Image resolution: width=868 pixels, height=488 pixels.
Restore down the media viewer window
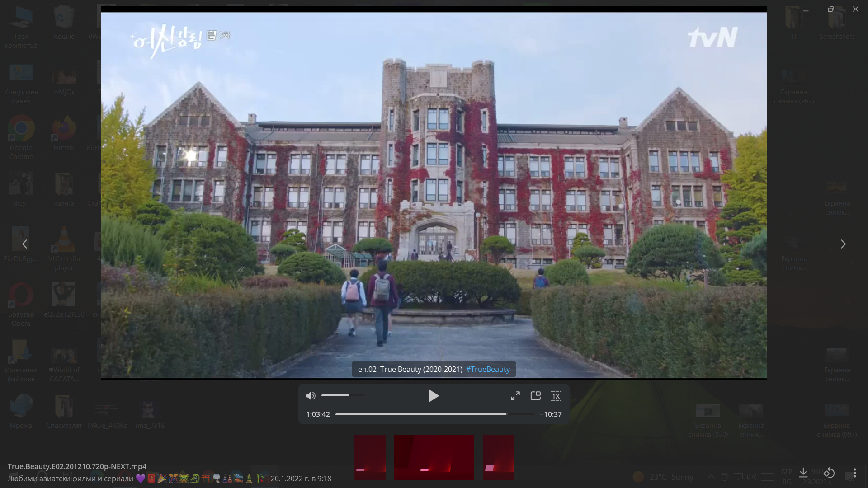(x=830, y=9)
